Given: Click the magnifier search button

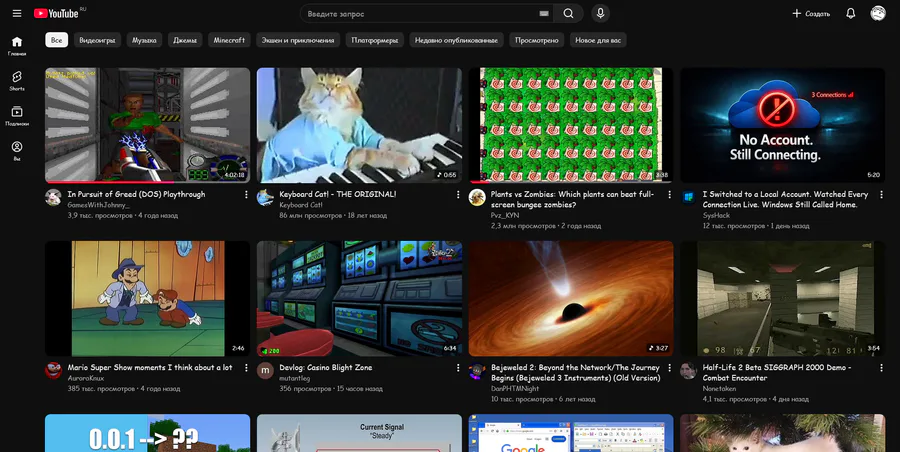Looking at the screenshot, I should coord(568,13).
